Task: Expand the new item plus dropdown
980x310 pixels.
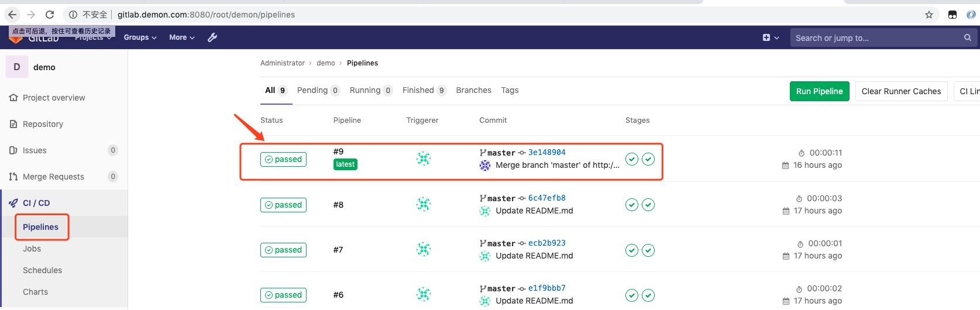Action: 771,37
